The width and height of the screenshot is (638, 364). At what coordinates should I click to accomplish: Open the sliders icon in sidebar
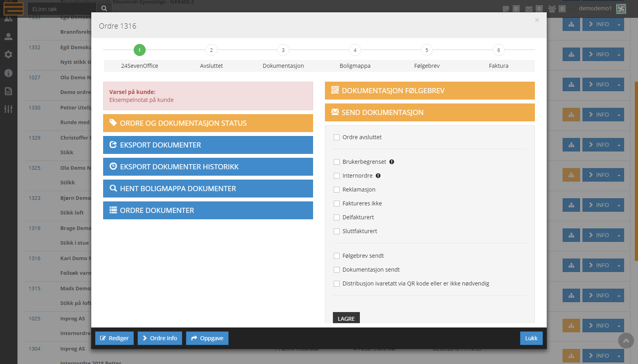point(8,109)
